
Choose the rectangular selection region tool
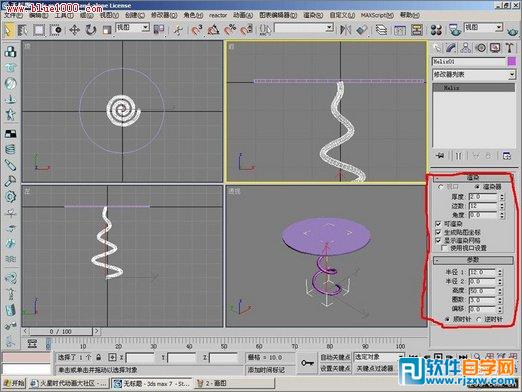(39, 30)
